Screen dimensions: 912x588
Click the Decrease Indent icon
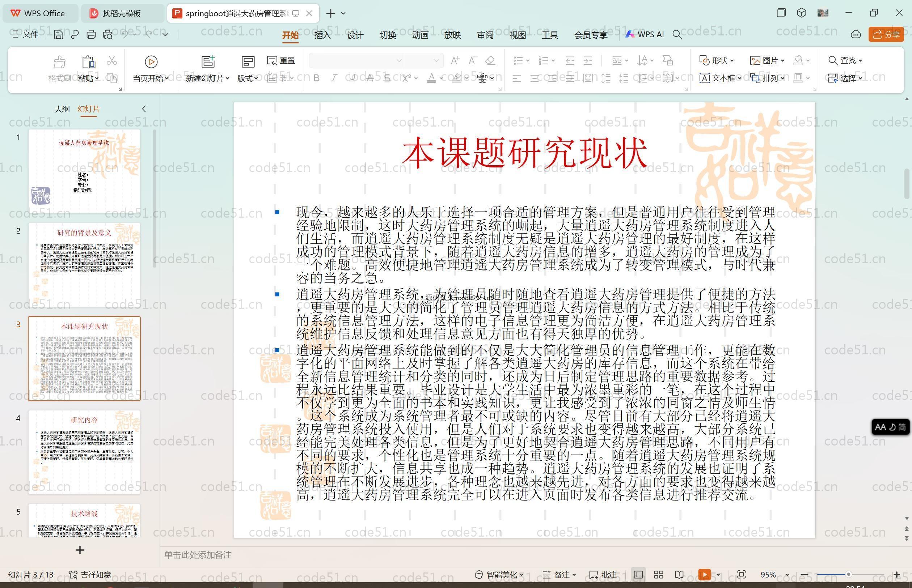[570, 60]
